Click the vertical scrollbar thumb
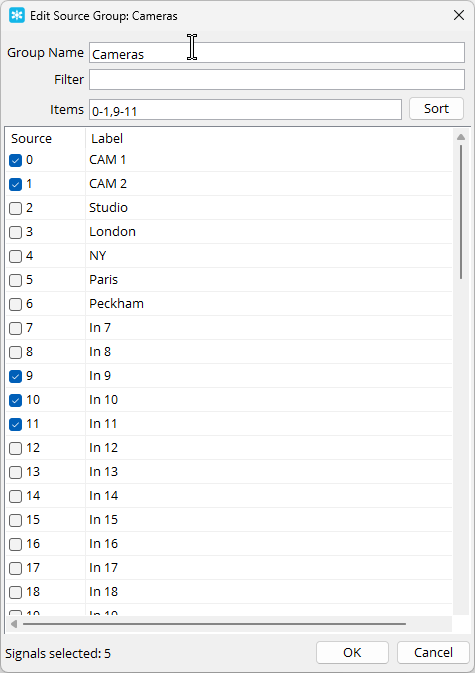475x673 pixels. coord(461,212)
